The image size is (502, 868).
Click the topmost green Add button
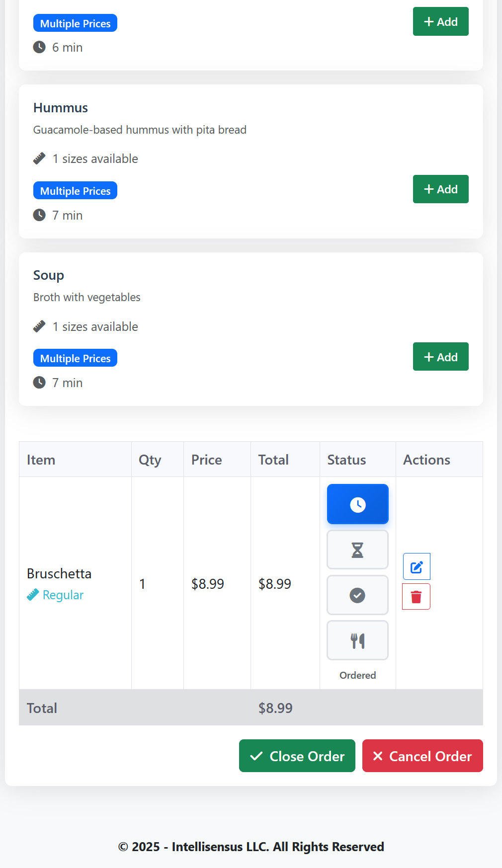pyautogui.click(x=440, y=22)
